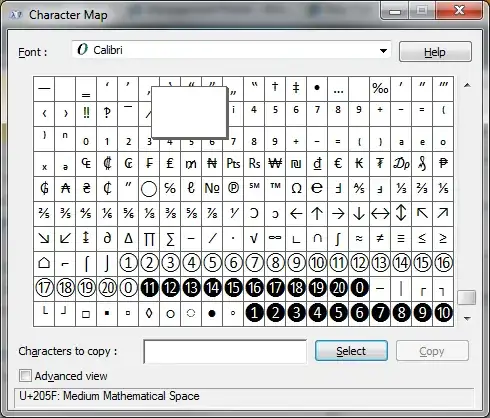This screenshot has width=490, height=418.
Task: Select the intersection ∩ character
Action: point(317,239)
